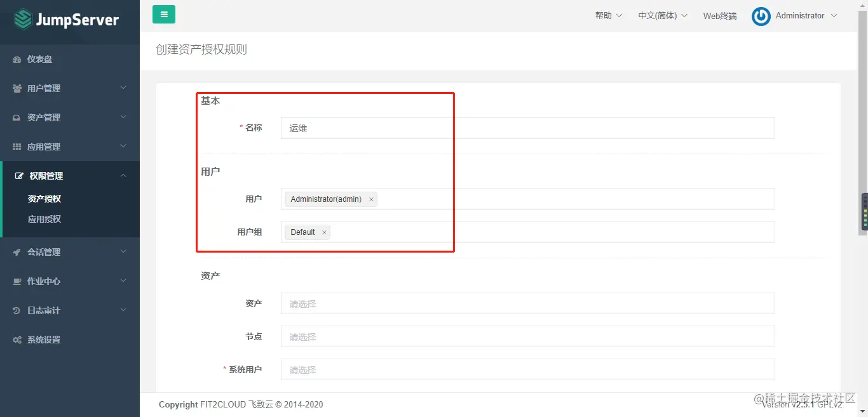Open the Administrator account dropdown

806,16
